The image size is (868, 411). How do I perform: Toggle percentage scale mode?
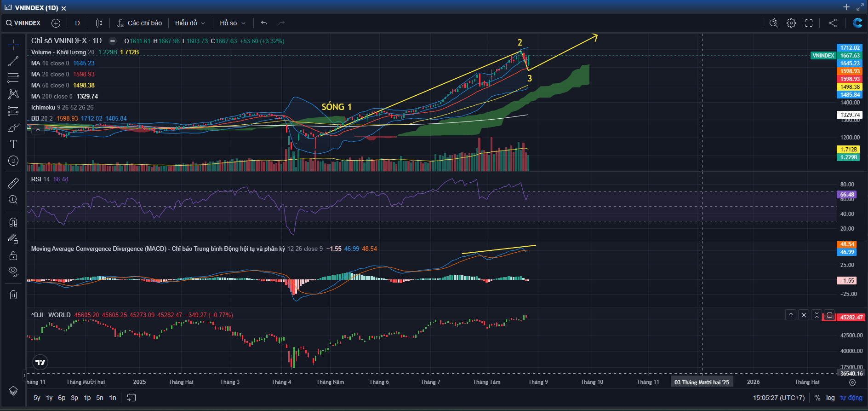point(817,398)
